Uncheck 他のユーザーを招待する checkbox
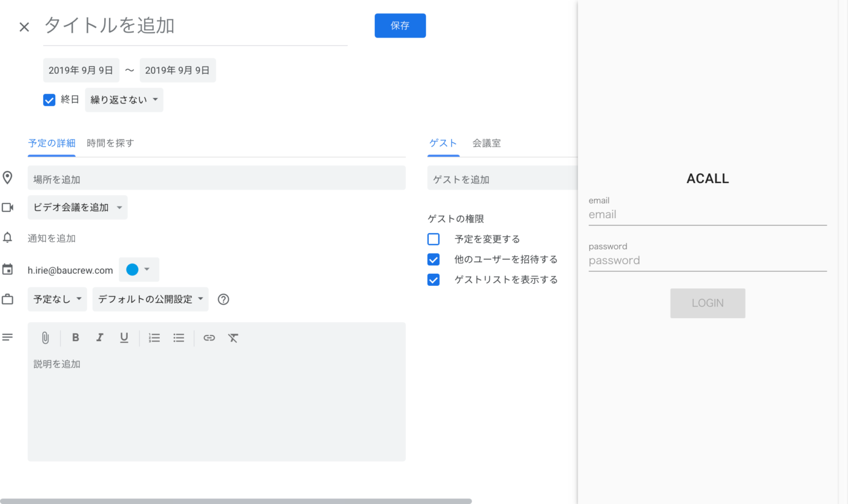The width and height of the screenshot is (848, 504). point(433,259)
